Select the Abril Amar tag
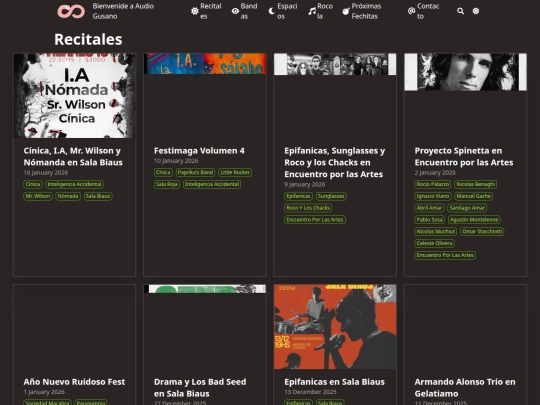 click(x=429, y=208)
